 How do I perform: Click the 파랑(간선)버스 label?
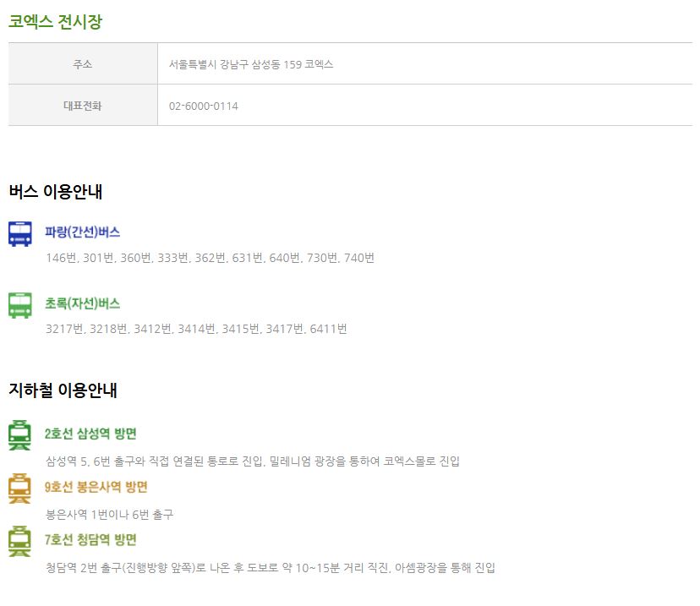coord(82,232)
